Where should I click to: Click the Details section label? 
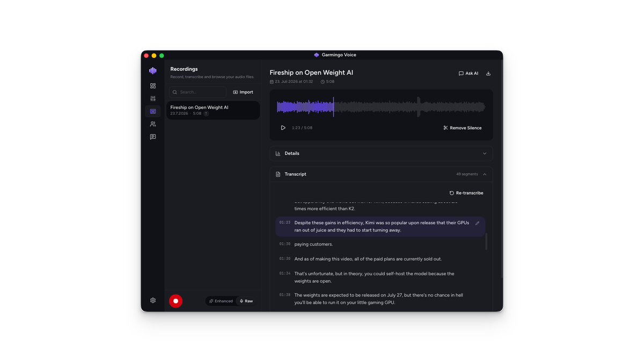(x=292, y=153)
